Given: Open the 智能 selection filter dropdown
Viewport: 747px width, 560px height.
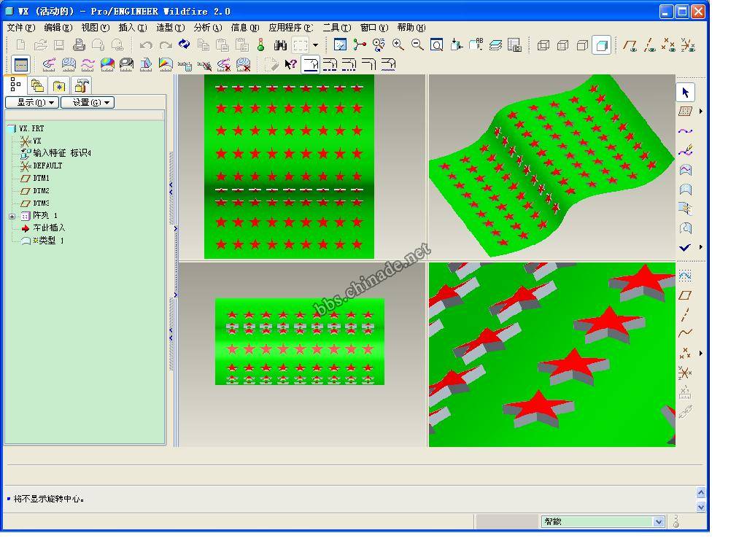Looking at the screenshot, I should 659,521.
